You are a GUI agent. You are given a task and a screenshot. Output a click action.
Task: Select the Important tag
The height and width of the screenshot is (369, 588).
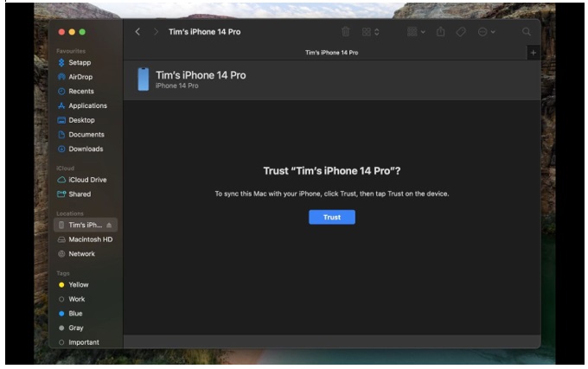click(83, 342)
